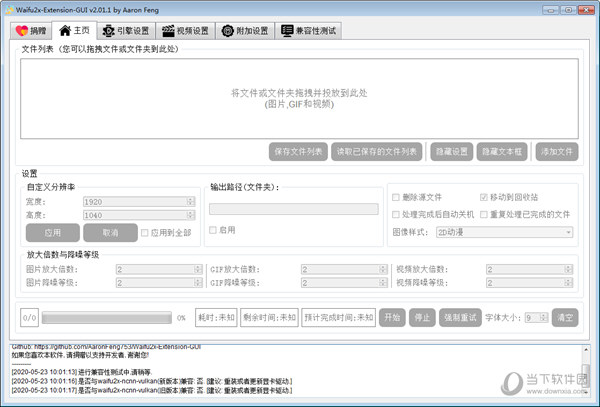The image size is (600, 407).
Task: Click 停止 stop button
Action: 422,317
